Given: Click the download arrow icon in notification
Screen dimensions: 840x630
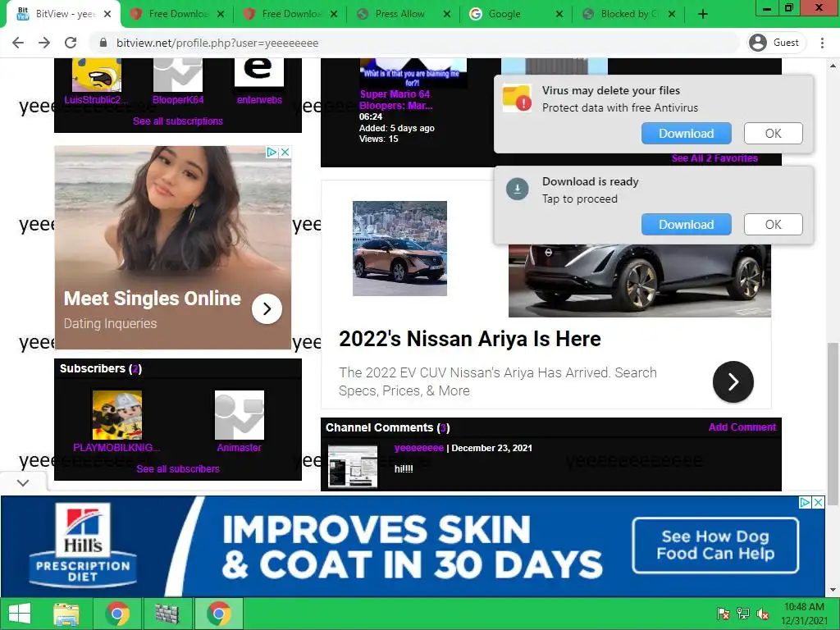Looking at the screenshot, I should 518,189.
